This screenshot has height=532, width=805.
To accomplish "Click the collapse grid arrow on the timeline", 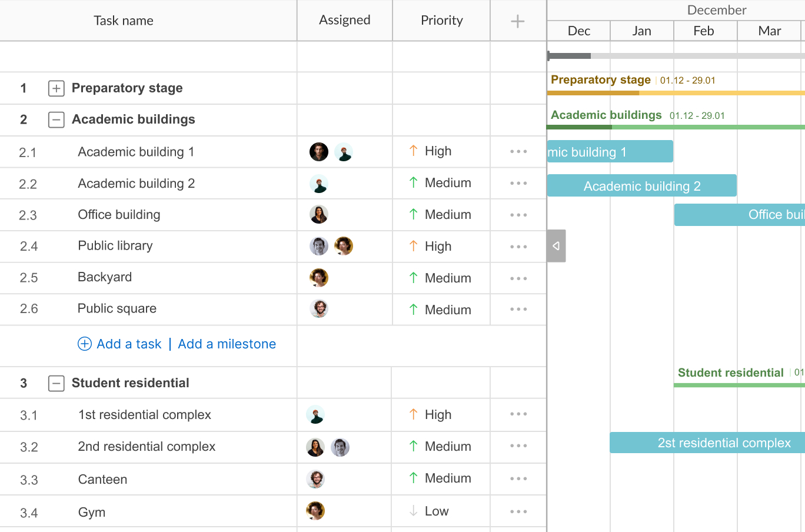I will [556, 246].
